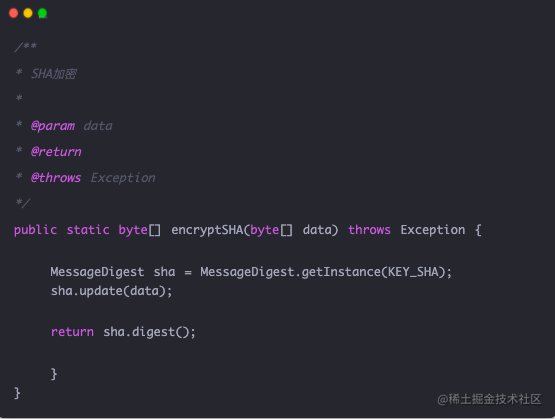Click the throws keyword in method signature

pyautogui.click(x=369, y=230)
